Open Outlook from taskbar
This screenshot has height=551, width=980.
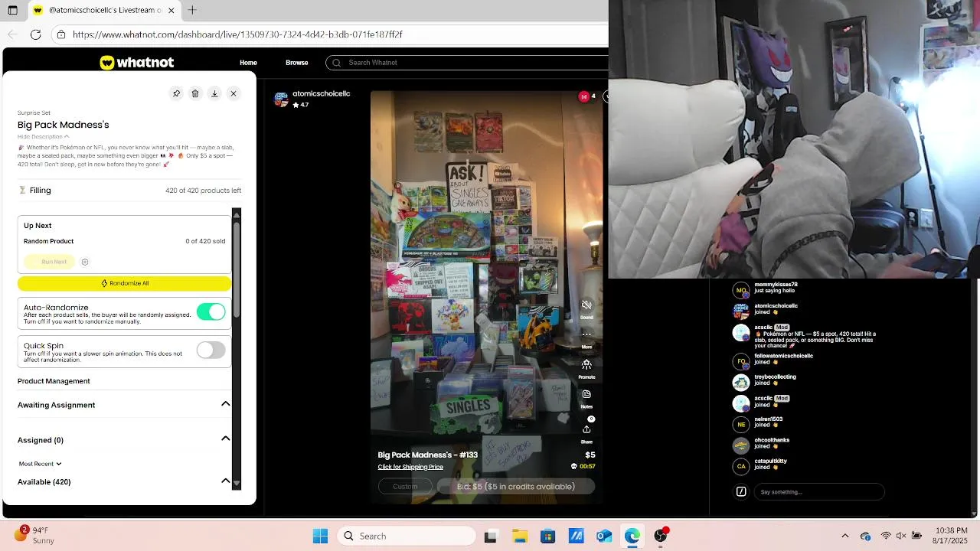[604, 536]
